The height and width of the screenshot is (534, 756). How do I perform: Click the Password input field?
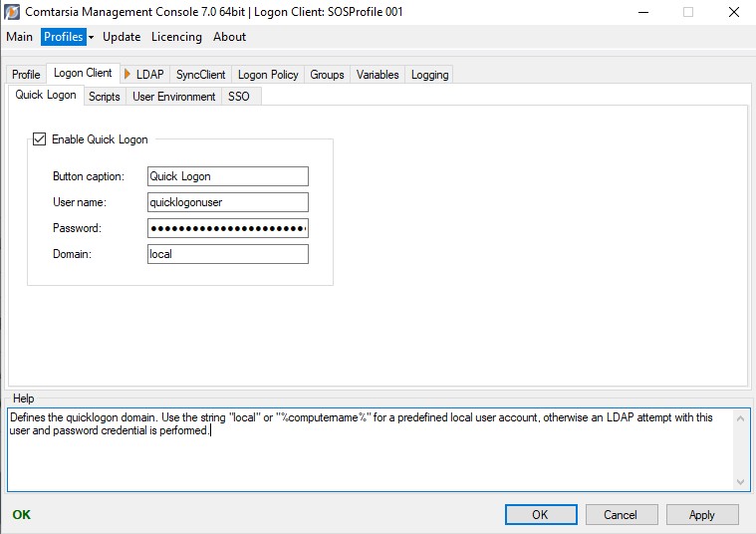pos(227,228)
